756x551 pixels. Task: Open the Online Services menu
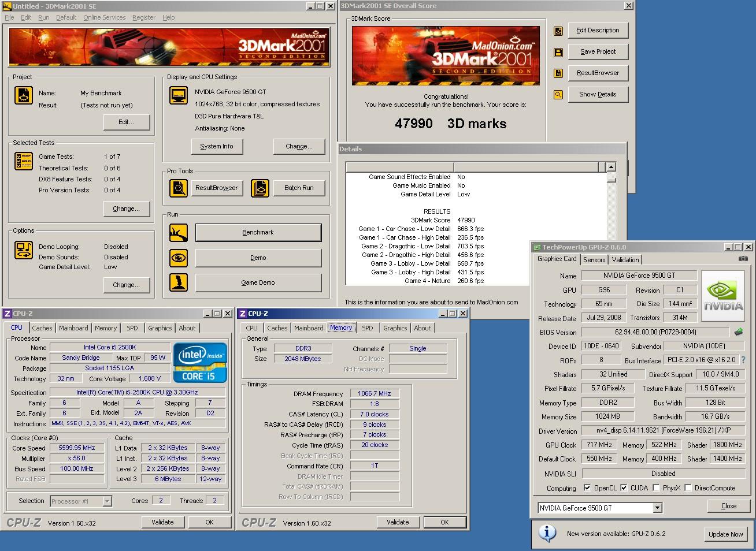[x=104, y=17]
